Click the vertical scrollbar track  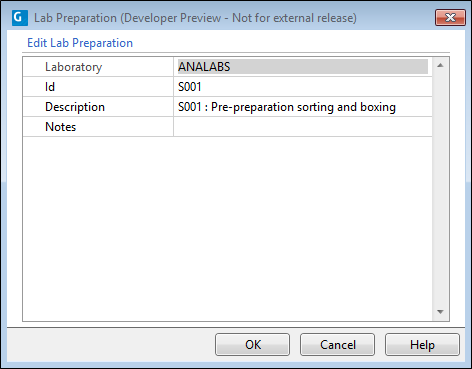click(440, 189)
